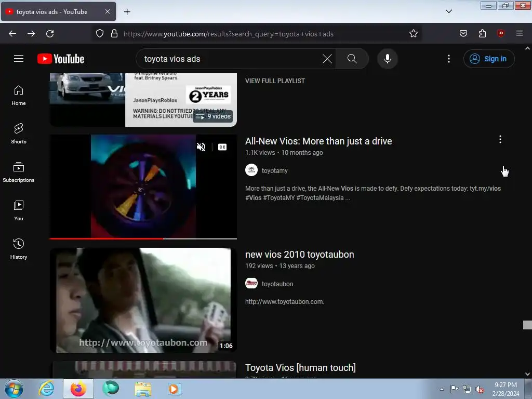Open Firefox extensions puzzle icon
Image resolution: width=532 pixels, height=399 pixels.
[482, 34]
